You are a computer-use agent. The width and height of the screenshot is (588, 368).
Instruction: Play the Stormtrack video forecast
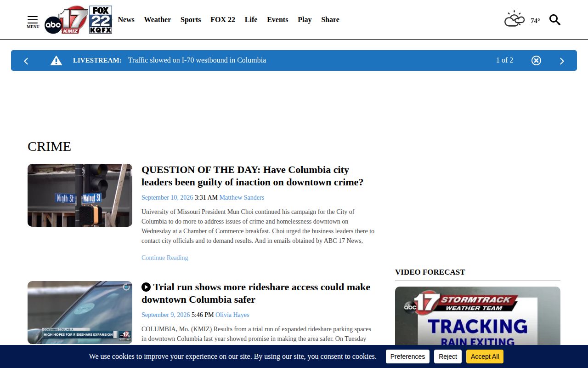tap(478, 316)
